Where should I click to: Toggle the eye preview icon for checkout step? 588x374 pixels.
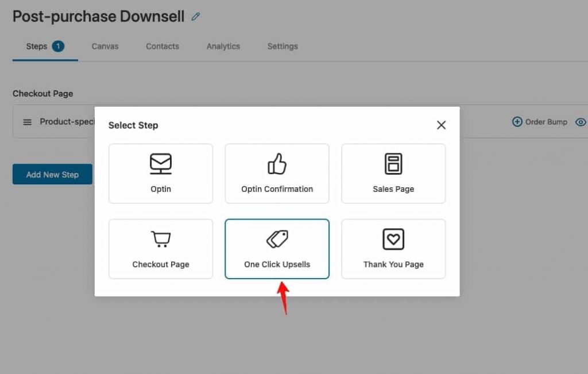coord(581,122)
